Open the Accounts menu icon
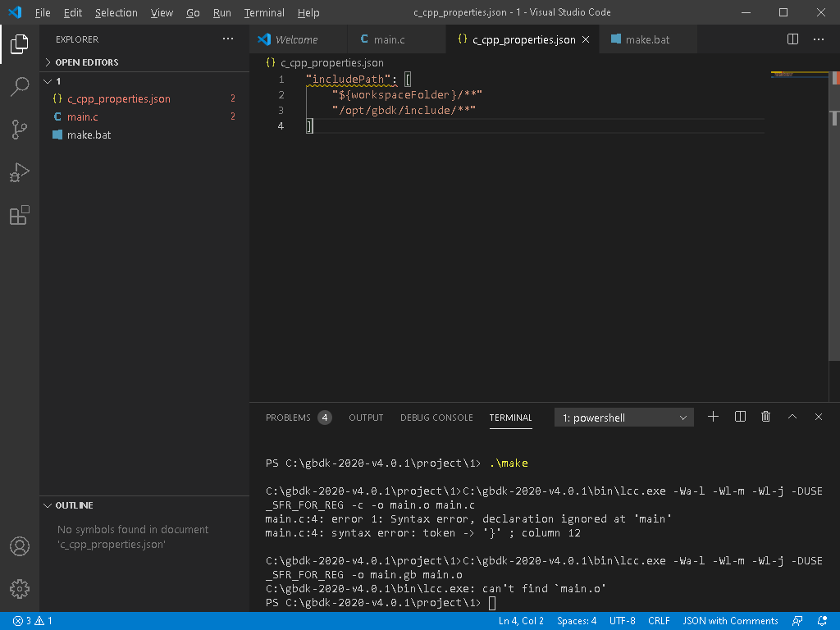 pyautogui.click(x=20, y=546)
